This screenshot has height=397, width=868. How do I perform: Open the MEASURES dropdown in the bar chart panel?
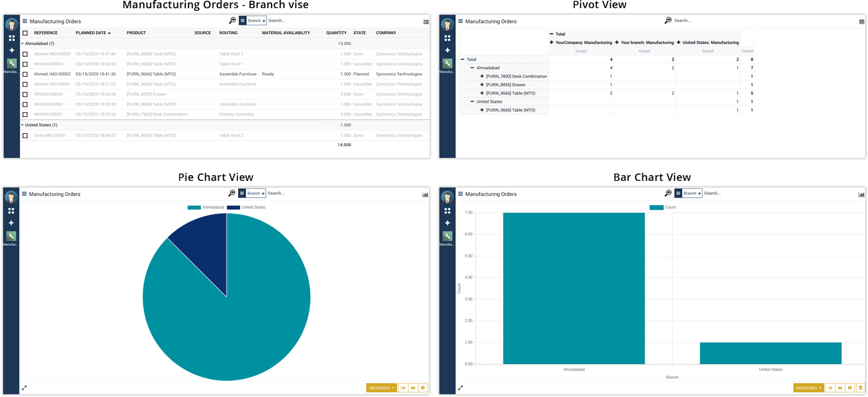coord(808,388)
